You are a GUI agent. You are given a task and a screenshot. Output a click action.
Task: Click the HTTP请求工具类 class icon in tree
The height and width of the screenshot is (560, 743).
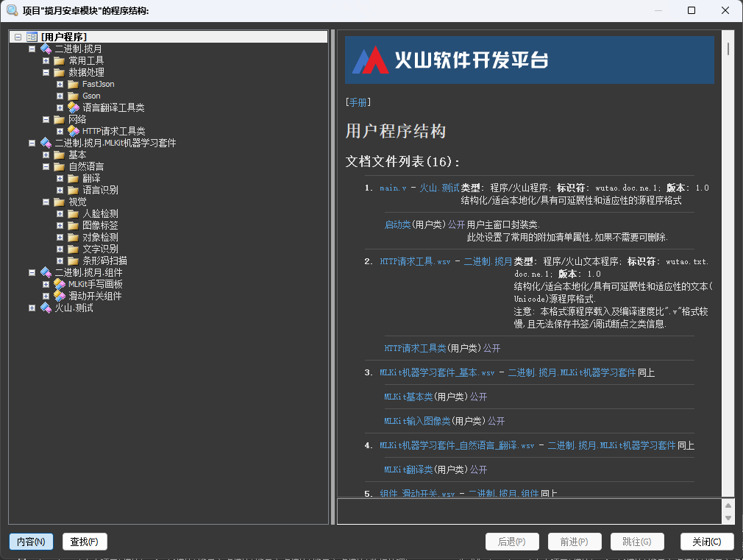73,131
